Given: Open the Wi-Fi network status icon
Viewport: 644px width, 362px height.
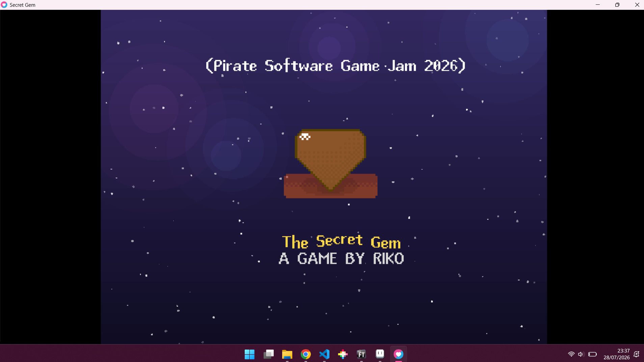Looking at the screenshot, I should [x=571, y=354].
